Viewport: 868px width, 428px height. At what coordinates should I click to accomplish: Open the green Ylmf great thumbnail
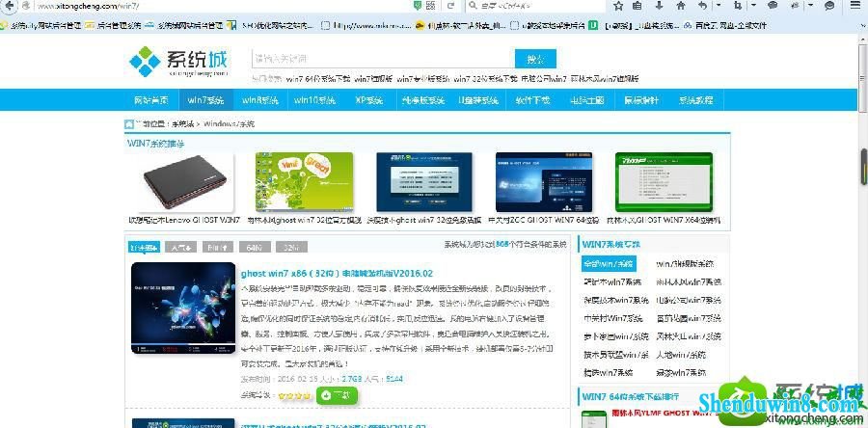304,182
